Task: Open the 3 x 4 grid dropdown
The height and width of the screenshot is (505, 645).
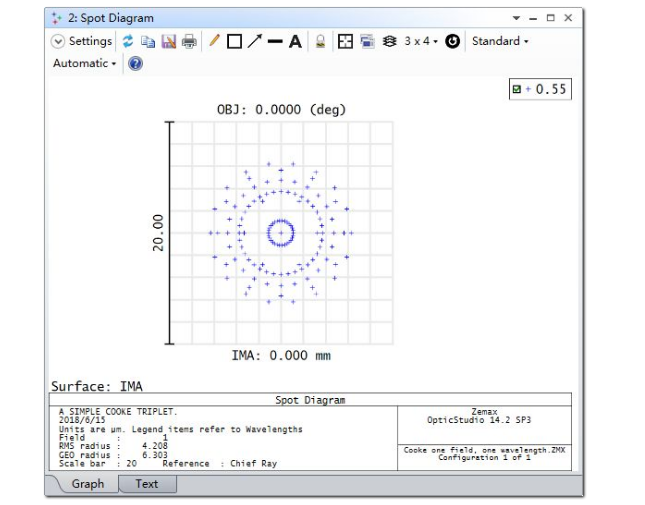Action: click(x=421, y=41)
